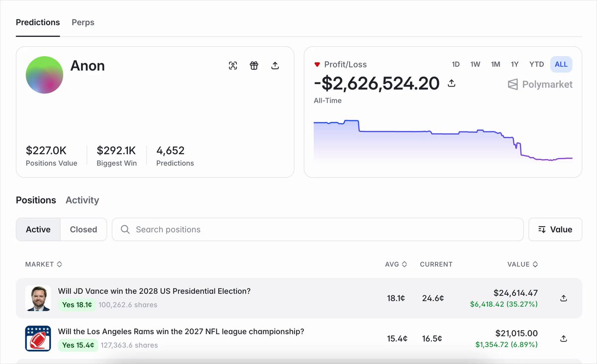
Task: Select the 1W time range
Action: 475,64
